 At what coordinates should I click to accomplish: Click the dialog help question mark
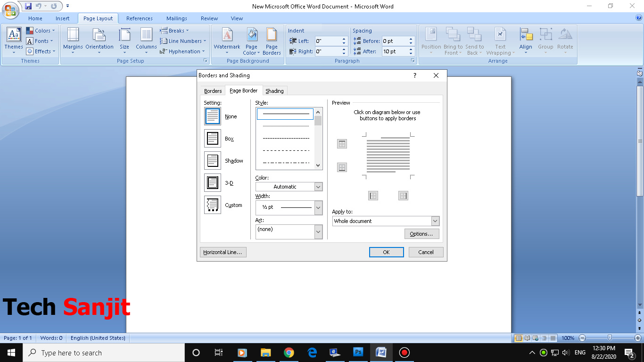click(x=415, y=75)
